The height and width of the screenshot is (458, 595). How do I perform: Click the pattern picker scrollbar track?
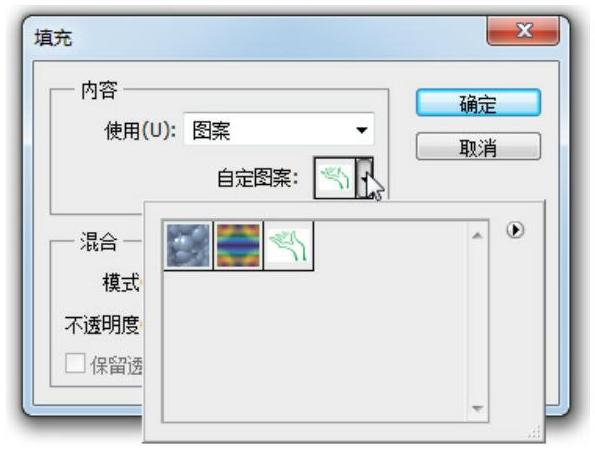coord(477,323)
